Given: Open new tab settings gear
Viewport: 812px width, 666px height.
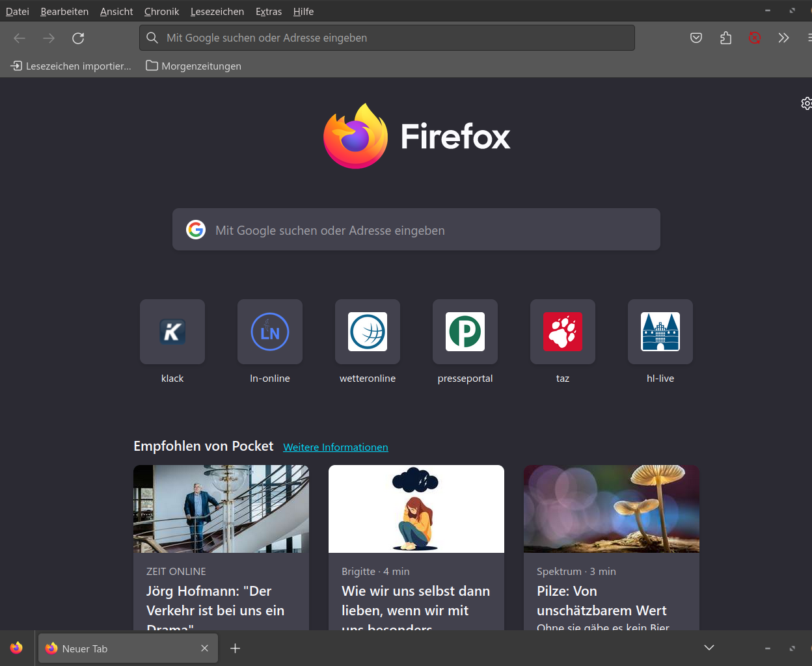Looking at the screenshot, I should (x=806, y=103).
